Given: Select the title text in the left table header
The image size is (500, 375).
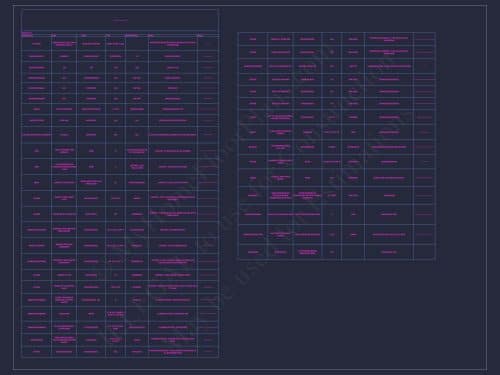Looking at the screenshot, I should [x=120, y=21].
